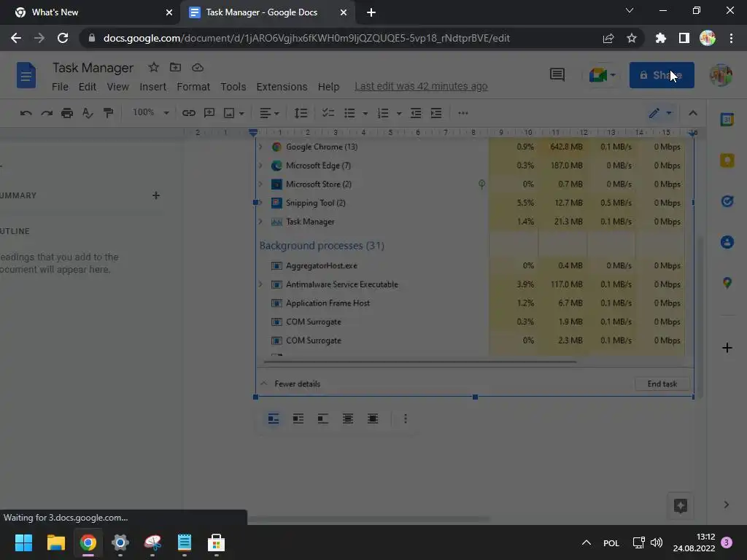Open Windows Start menu
Image resolution: width=747 pixels, height=560 pixels.
click(23, 542)
